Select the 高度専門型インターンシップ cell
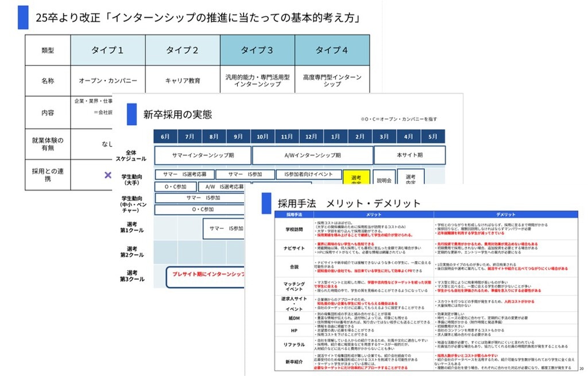The width and height of the screenshot is (588, 376). coord(332,81)
